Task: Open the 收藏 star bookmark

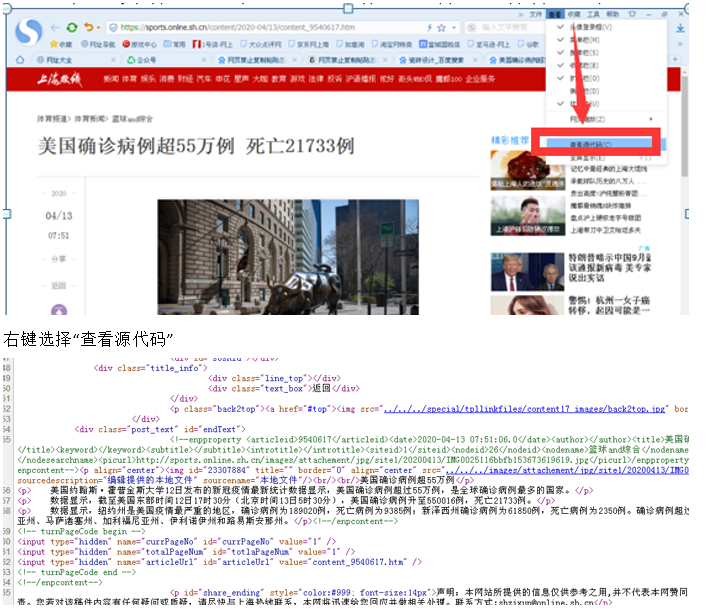Action: tap(61, 44)
